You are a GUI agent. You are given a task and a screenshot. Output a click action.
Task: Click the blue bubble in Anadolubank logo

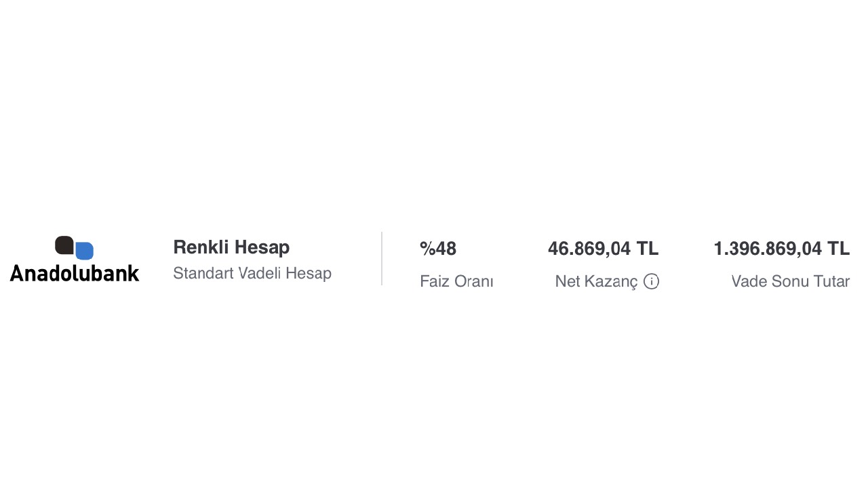click(85, 251)
